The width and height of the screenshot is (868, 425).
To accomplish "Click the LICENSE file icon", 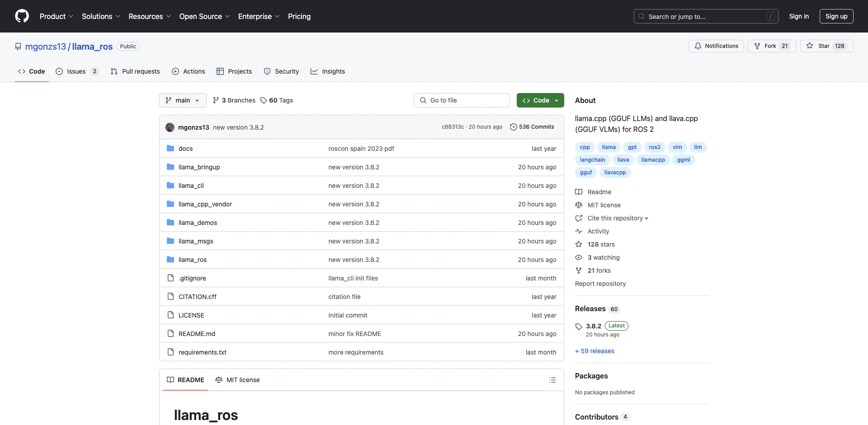I will click(x=170, y=315).
